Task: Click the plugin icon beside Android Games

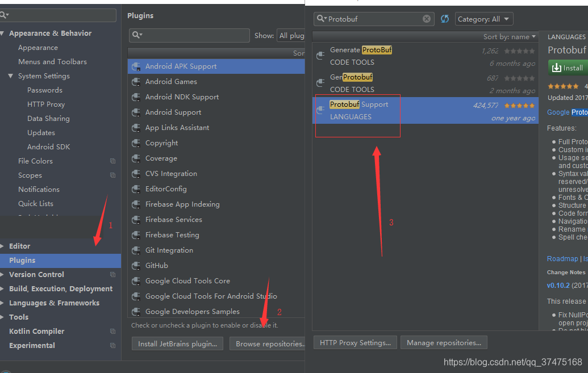Action: point(136,82)
